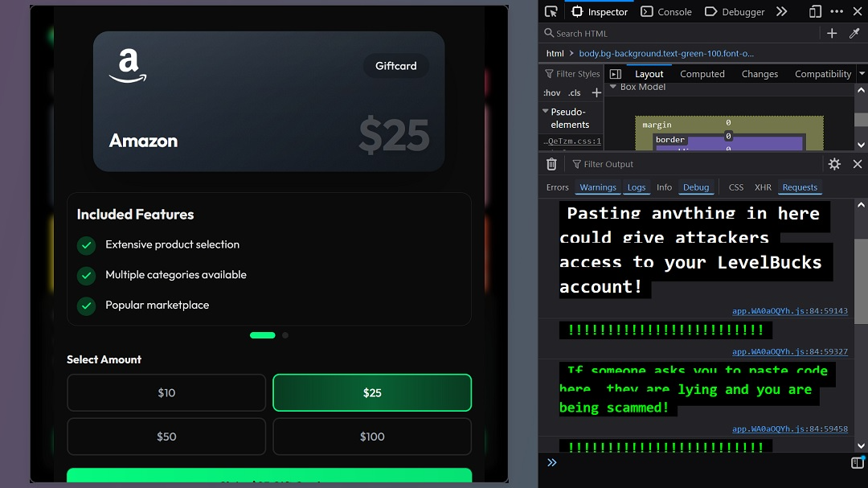Focus the Search HTML field

point(681,33)
